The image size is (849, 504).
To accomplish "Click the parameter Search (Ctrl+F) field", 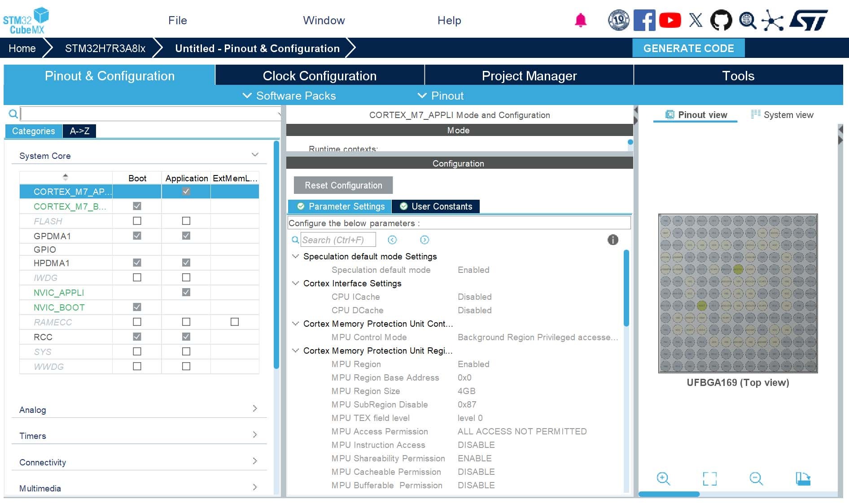I will coord(338,240).
